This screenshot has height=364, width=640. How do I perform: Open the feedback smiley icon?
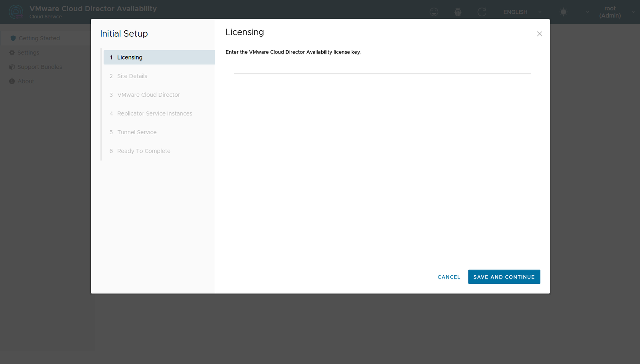[x=434, y=12]
